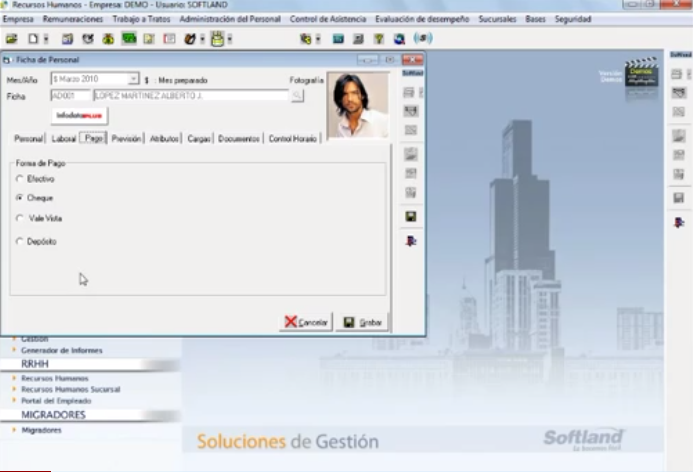This screenshot has height=472, width=693.
Task: Open the Mes/Año dropdown showing Marzo 2010
Action: click(133, 79)
